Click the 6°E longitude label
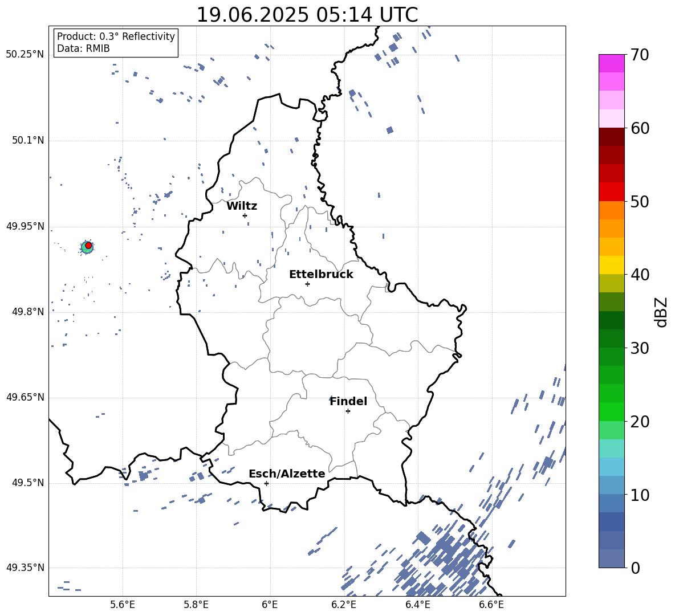 (x=270, y=605)
